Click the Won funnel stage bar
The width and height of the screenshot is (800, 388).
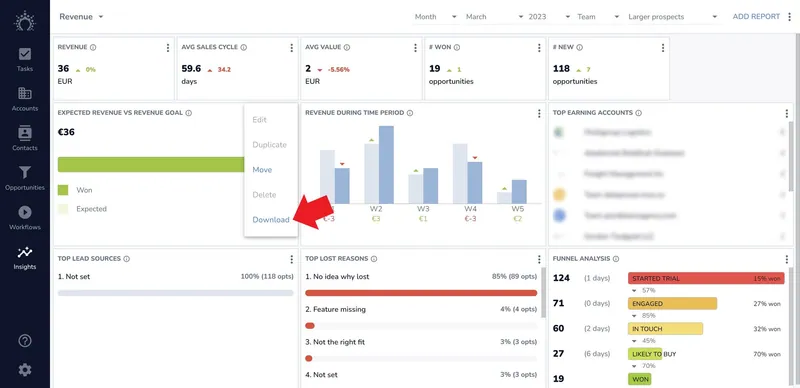point(639,379)
